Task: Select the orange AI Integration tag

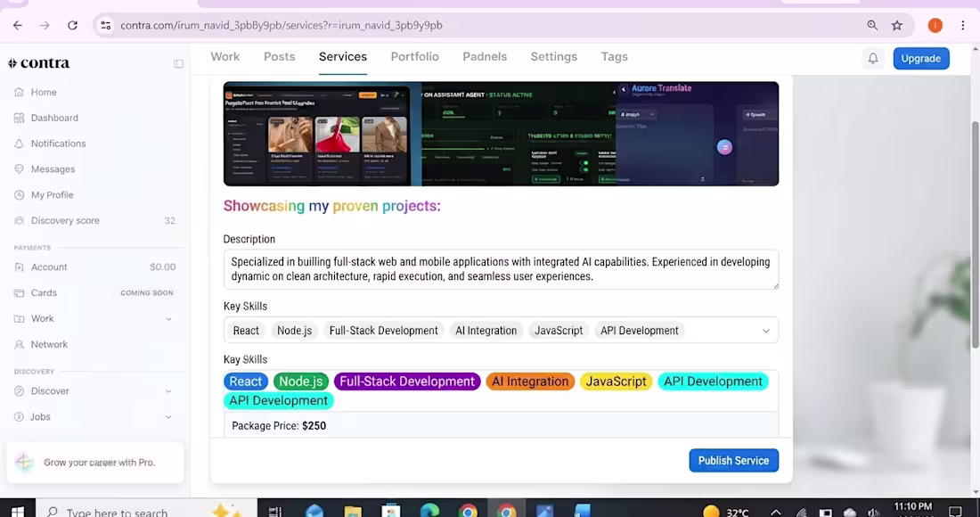Action: pos(530,382)
